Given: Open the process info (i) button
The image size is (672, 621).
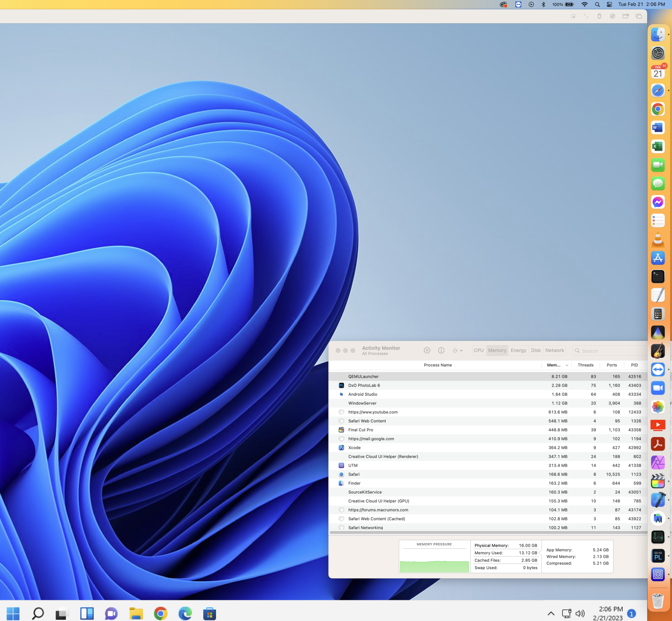Looking at the screenshot, I should pos(441,350).
